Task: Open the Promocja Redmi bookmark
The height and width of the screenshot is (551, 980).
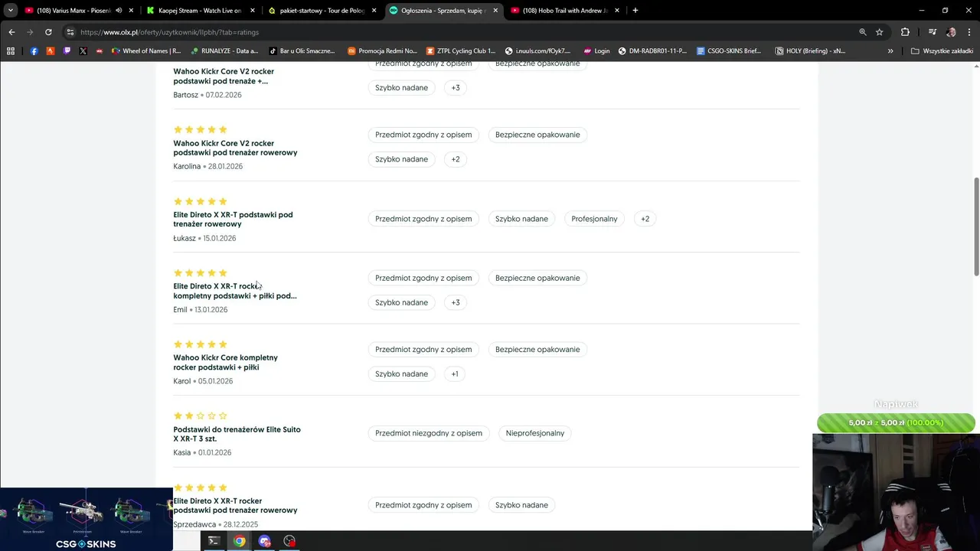Action: click(382, 51)
